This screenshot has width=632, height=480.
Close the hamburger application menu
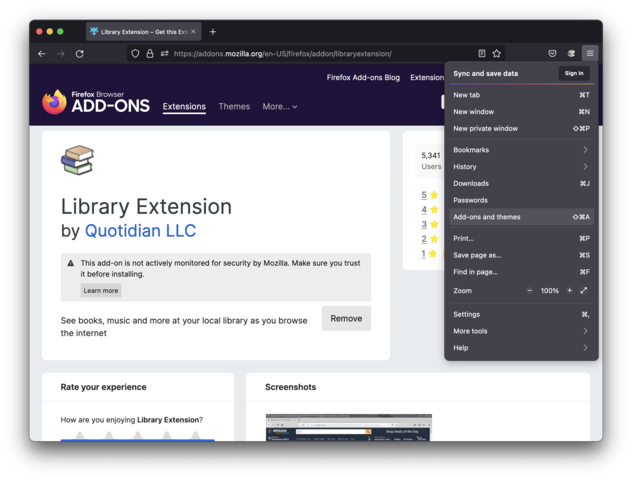(x=590, y=53)
